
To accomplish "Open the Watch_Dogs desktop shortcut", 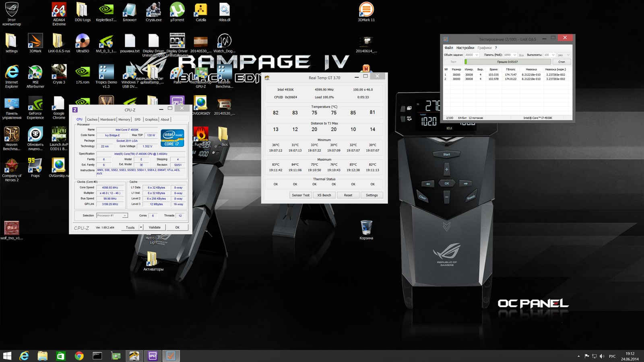I will [224, 43].
